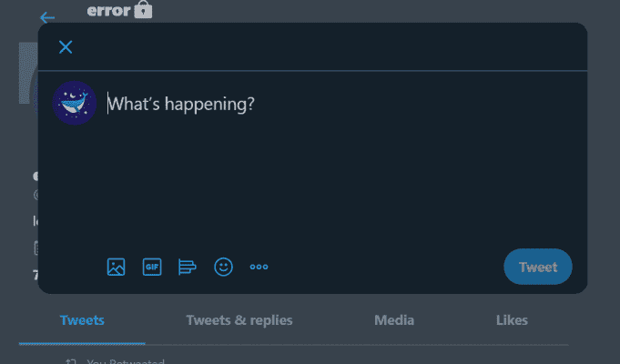This screenshot has height=364, width=620.
Task: Show more compose options (ellipsis icon)
Action: pyautogui.click(x=259, y=268)
